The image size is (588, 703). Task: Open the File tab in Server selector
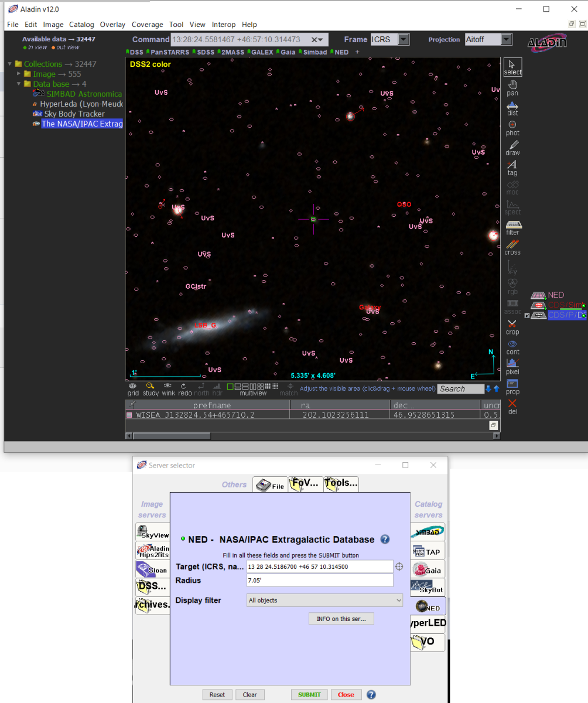point(270,485)
